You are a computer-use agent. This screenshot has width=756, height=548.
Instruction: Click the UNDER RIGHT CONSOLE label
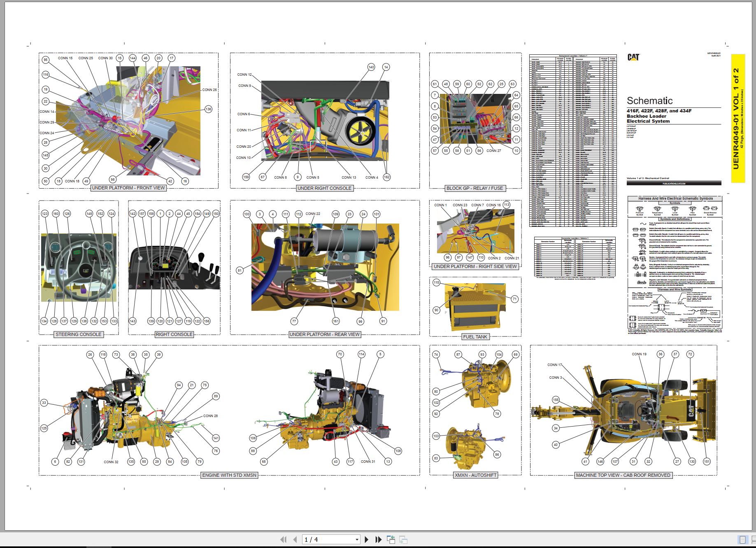pos(324,188)
